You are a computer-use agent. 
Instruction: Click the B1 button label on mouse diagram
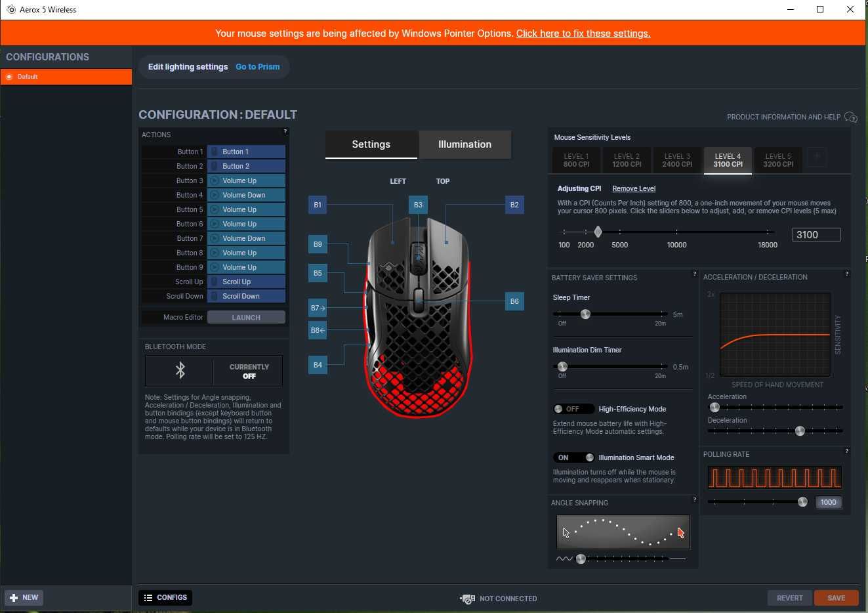pos(318,205)
